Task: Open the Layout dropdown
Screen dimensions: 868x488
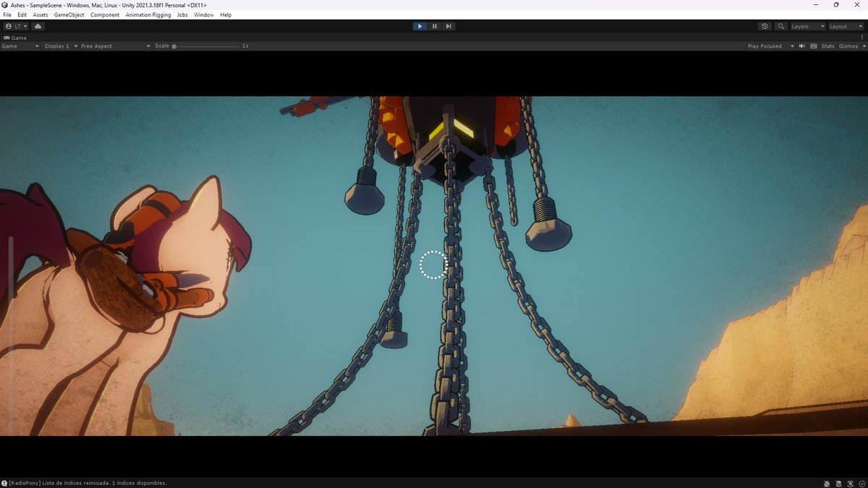Action: [846, 26]
